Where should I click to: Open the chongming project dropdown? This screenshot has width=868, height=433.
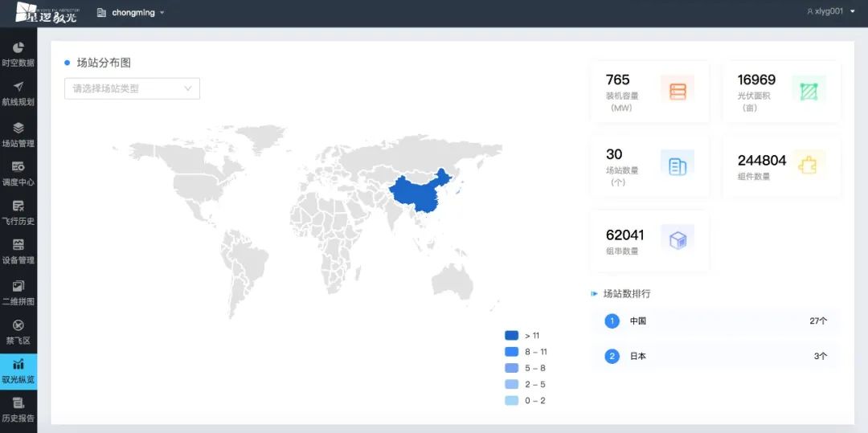tap(133, 13)
